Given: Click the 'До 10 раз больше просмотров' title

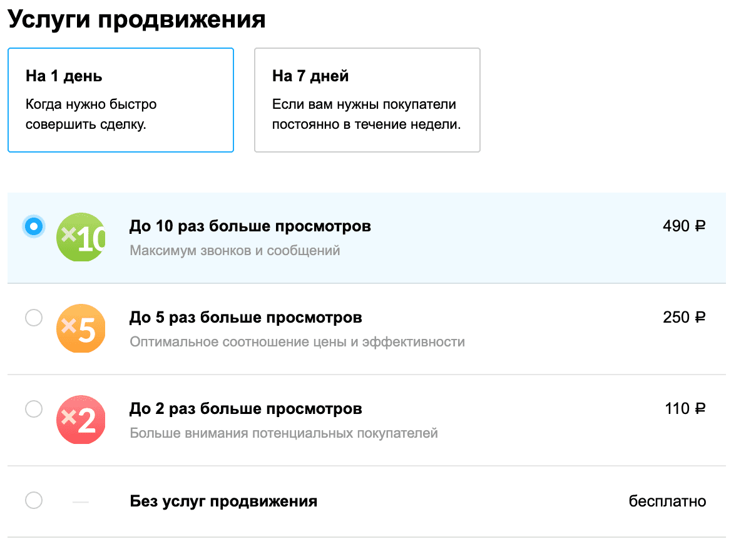Looking at the screenshot, I should pyautogui.click(x=250, y=226).
